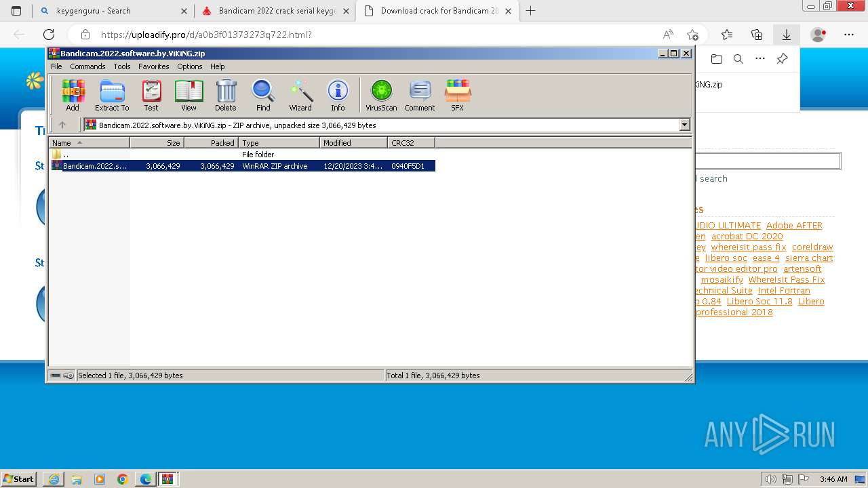868x488 pixels.
Task: Open the browser Downloads icon
Action: [787, 35]
